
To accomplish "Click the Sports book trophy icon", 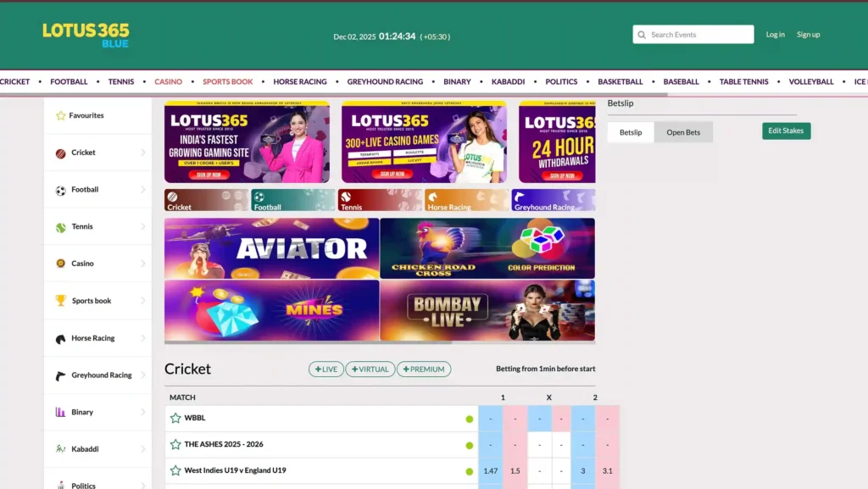I will tap(60, 301).
